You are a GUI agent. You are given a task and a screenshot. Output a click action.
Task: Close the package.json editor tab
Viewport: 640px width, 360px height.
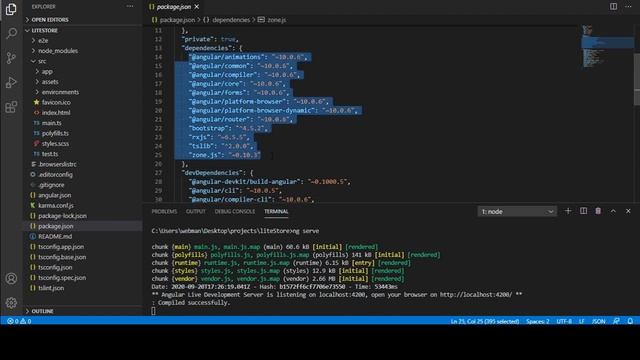tap(197, 7)
